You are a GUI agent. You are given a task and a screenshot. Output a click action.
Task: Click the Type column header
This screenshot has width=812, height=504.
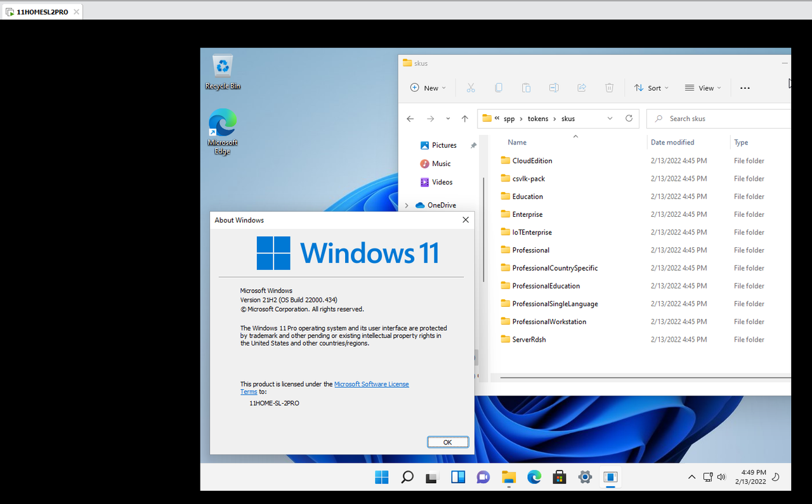[x=741, y=143]
